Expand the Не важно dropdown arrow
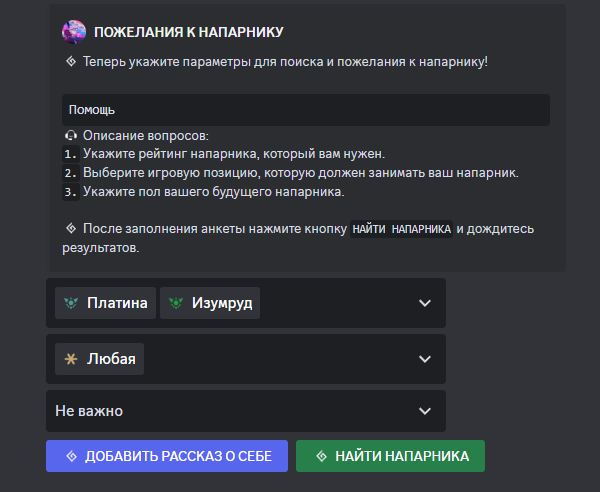Image resolution: width=600 pixels, height=492 pixels. [x=424, y=411]
